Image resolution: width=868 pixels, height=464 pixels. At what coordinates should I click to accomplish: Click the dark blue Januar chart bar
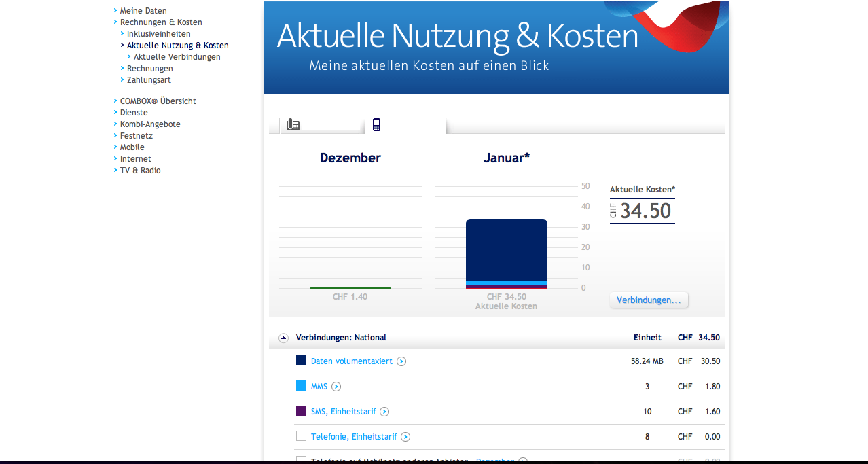click(x=506, y=249)
